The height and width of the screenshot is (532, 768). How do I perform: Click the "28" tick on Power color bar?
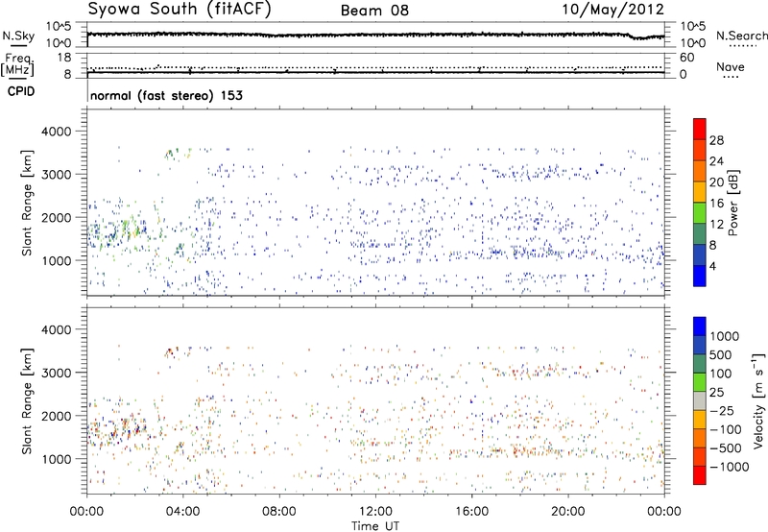pos(716,140)
